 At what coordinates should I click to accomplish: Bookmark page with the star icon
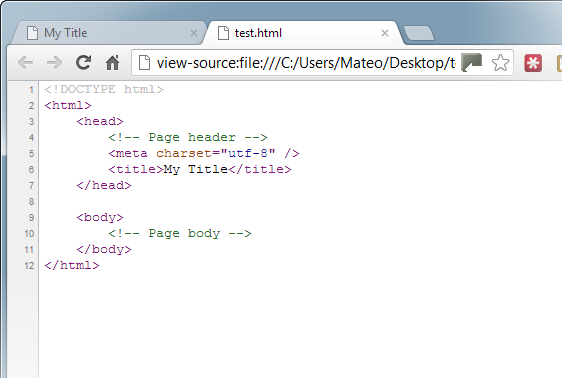(x=500, y=63)
